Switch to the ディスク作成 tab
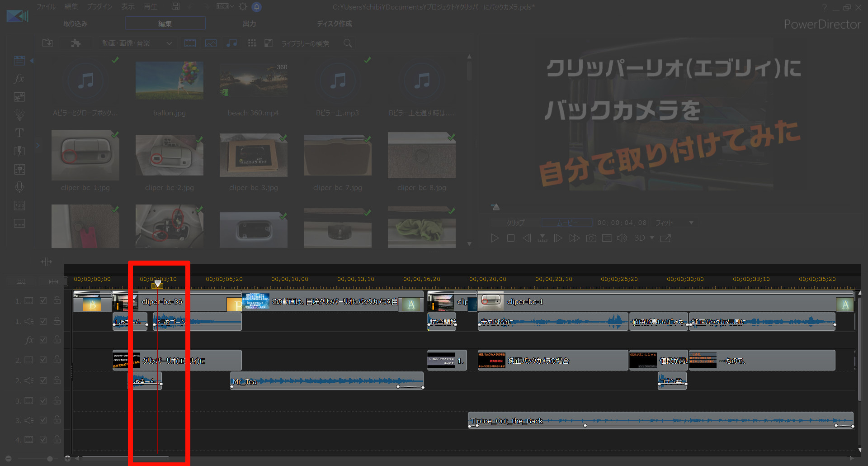This screenshot has width=868, height=466. [x=334, y=24]
